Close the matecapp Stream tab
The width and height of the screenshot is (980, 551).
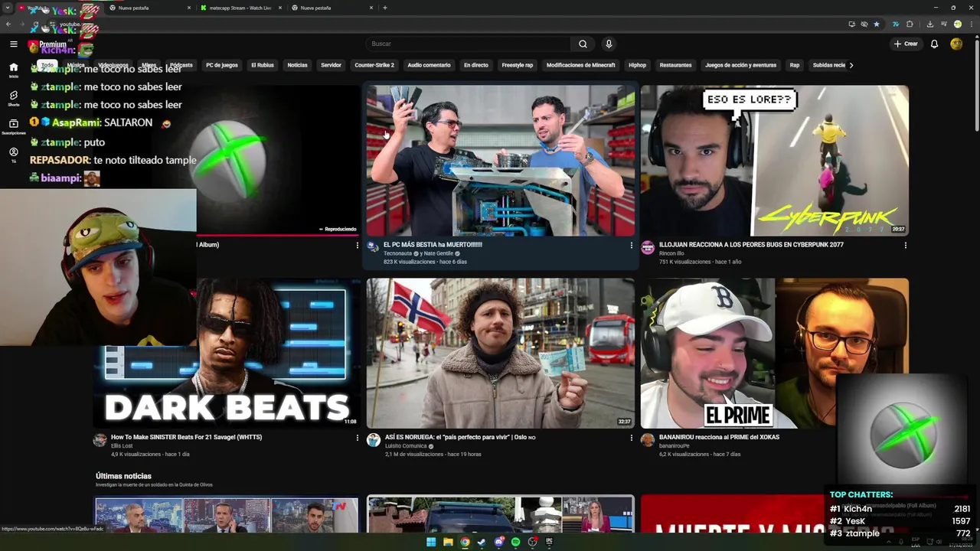click(x=279, y=8)
